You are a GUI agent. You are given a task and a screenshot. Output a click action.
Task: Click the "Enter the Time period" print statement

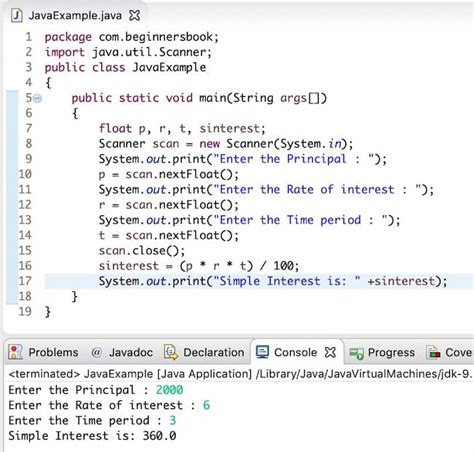[249, 220]
